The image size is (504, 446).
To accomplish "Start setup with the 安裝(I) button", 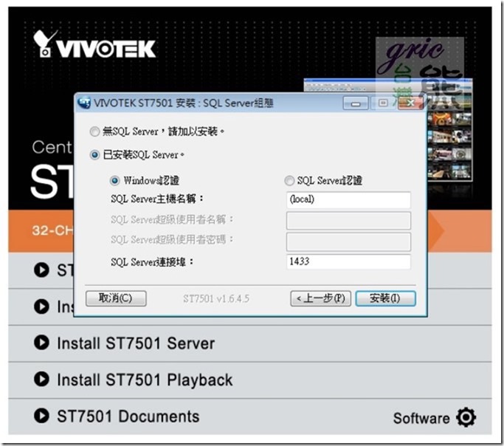I will 386,298.
